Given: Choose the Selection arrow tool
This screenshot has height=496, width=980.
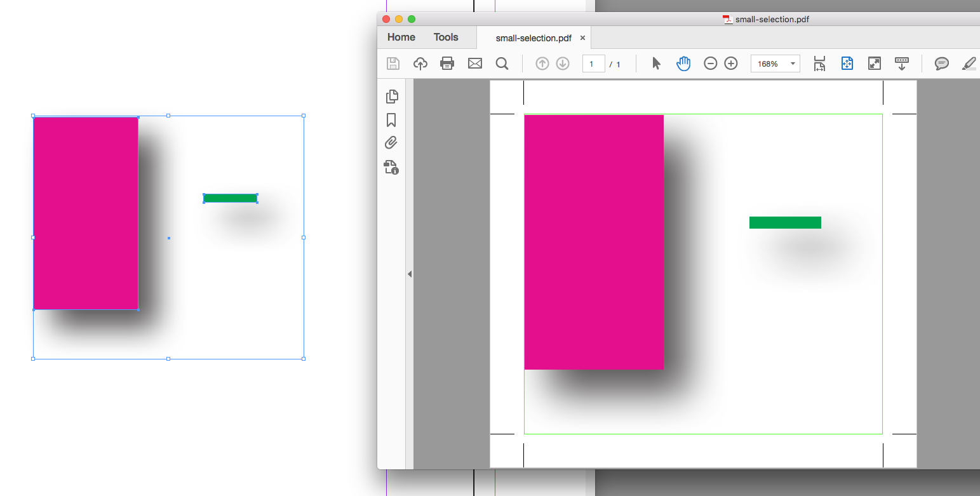Looking at the screenshot, I should click(x=656, y=64).
